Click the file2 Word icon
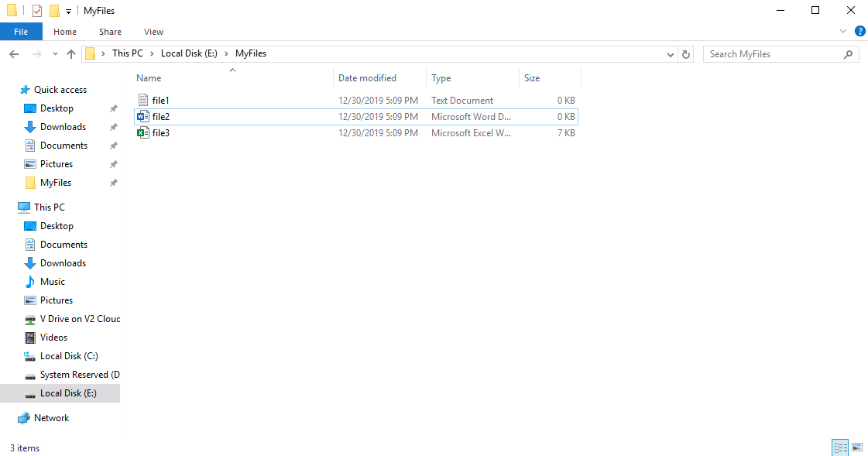 (142, 117)
